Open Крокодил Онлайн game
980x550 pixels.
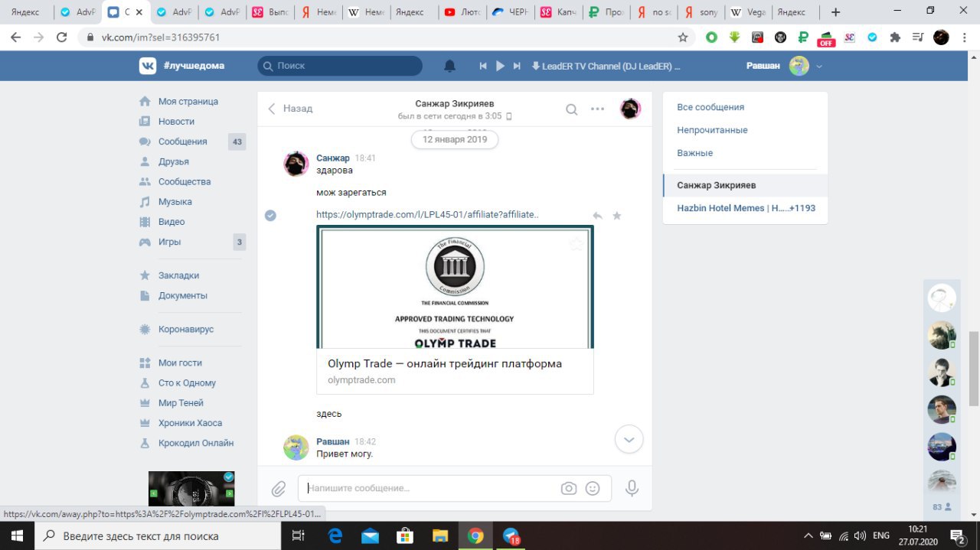click(x=196, y=443)
